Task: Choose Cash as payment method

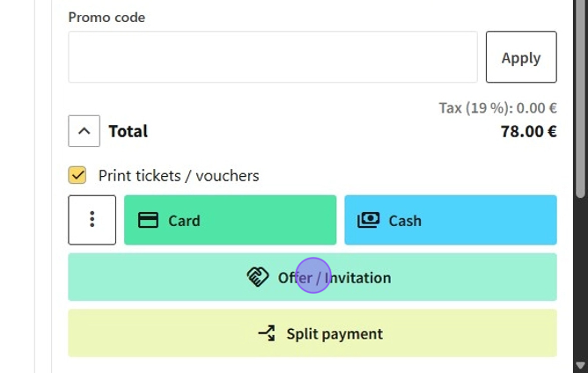Action: pyautogui.click(x=450, y=220)
